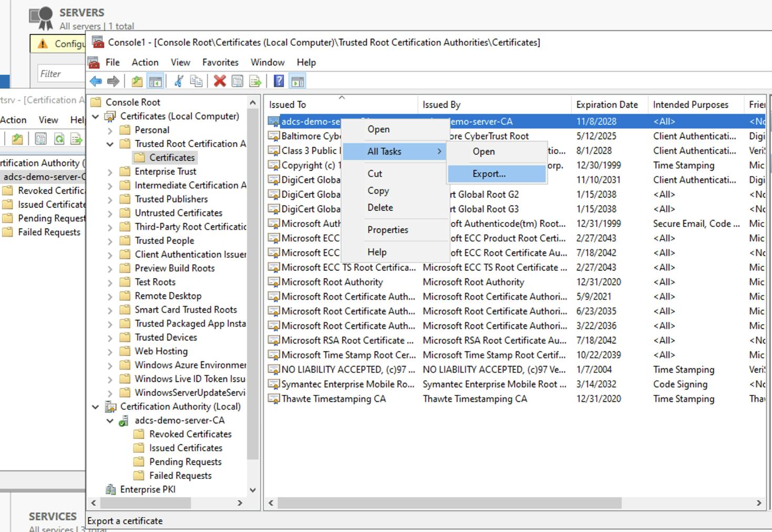This screenshot has height=532, width=772.
Task: Open the Help icon on the toolbar
Action: [278, 81]
